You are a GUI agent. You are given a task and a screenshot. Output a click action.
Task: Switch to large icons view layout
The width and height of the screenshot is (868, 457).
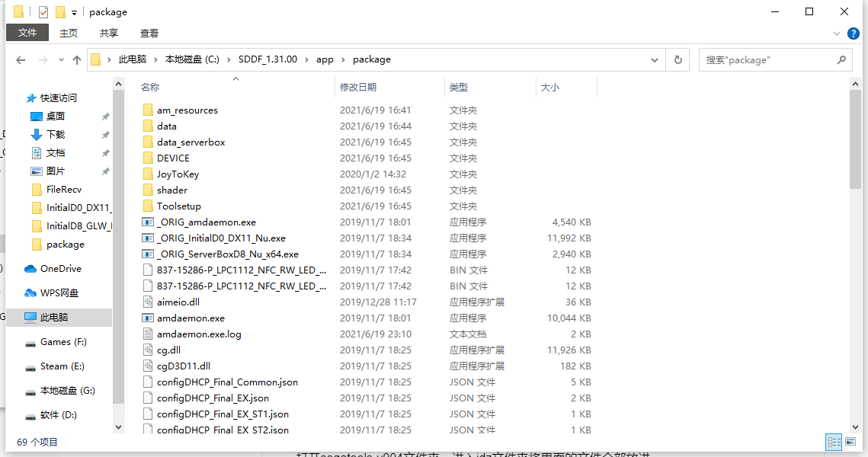pos(850,442)
